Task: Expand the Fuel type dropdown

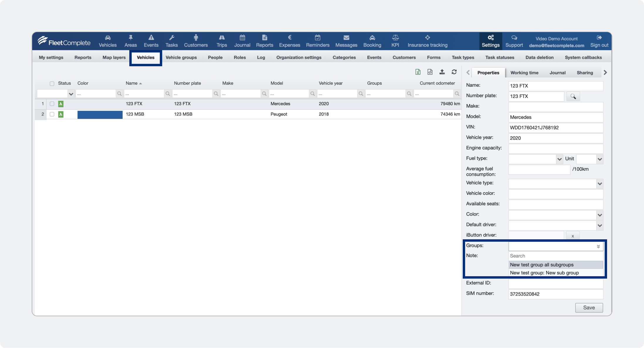Action: pos(559,159)
